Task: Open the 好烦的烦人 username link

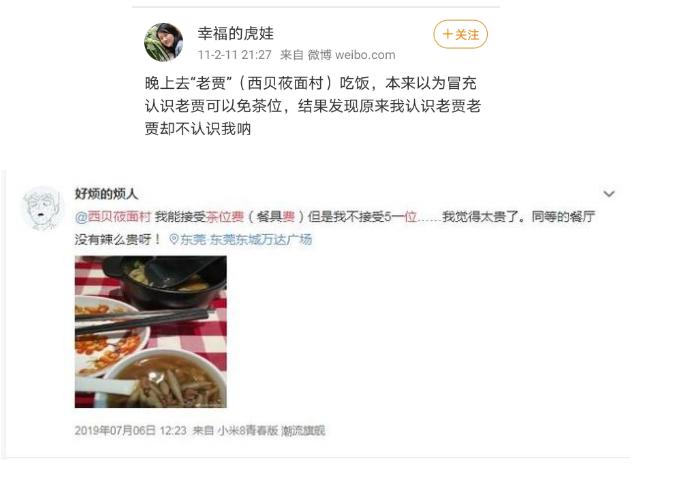Action: (106, 194)
